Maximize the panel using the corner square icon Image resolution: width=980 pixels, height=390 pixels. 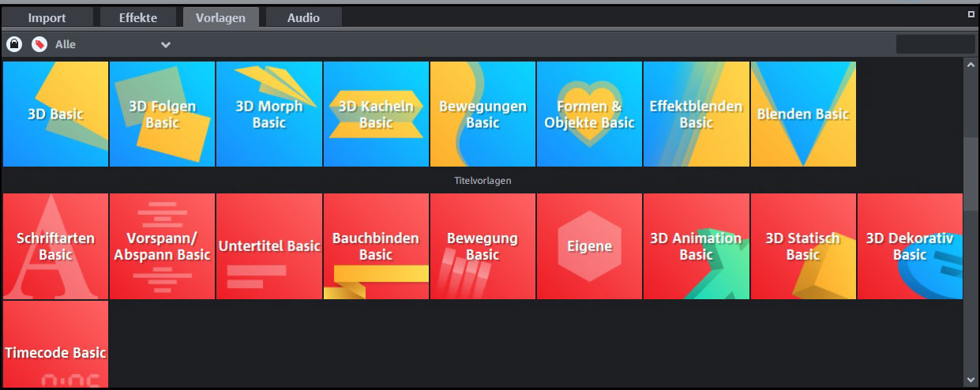971,14
